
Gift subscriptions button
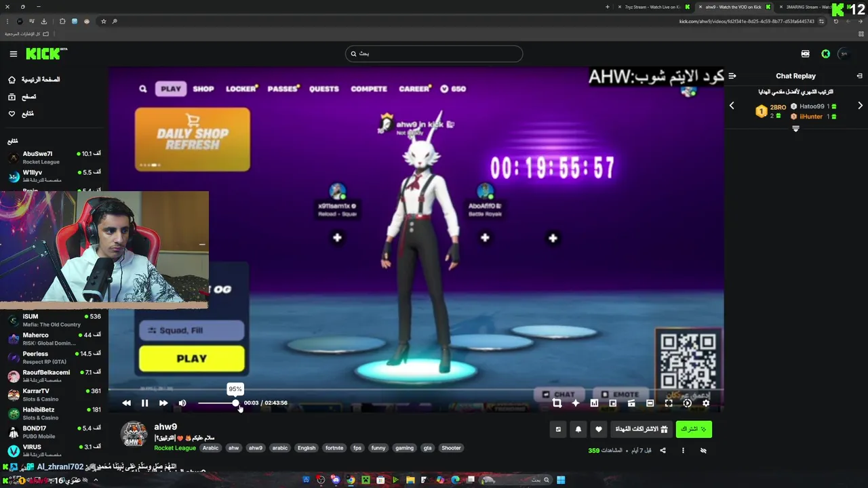point(642,429)
